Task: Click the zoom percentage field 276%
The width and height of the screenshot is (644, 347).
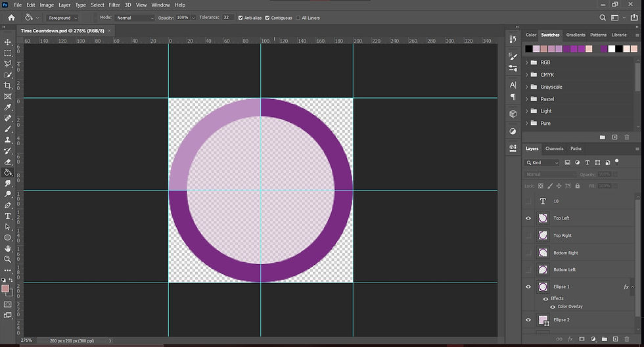Action: (27, 340)
